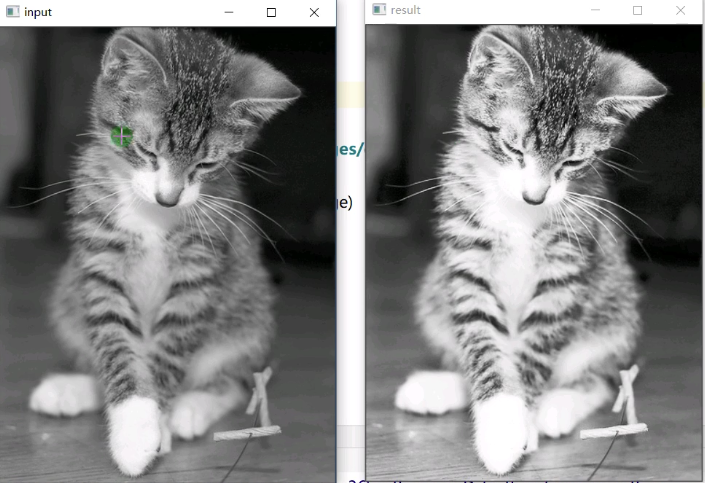
Task: Click the result window title text
Action: tap(406, 10)
